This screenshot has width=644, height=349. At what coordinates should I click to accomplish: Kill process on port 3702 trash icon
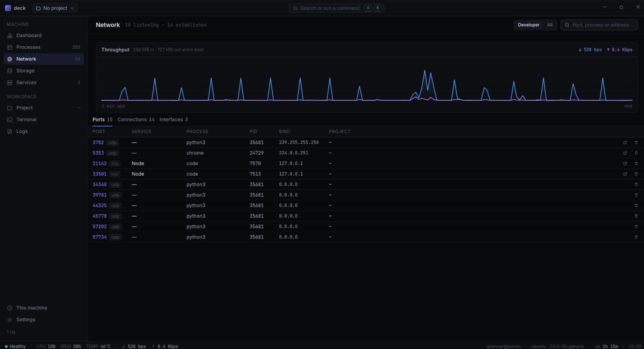pyautogui.click(x=636, y=142)
